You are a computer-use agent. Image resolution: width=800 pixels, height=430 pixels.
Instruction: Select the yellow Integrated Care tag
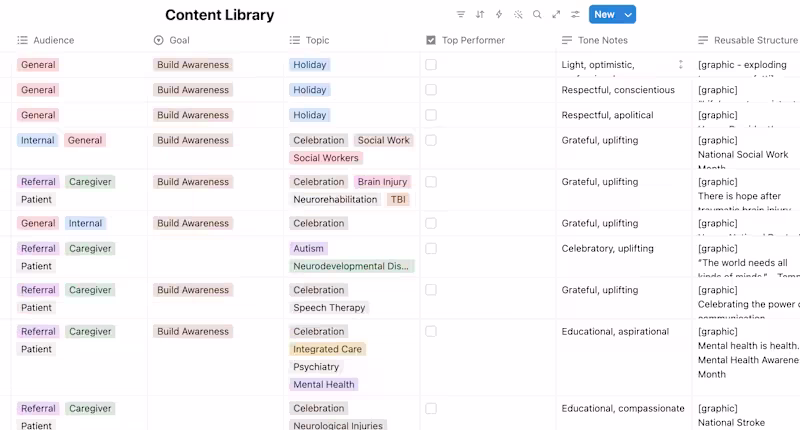coord(328,349)
